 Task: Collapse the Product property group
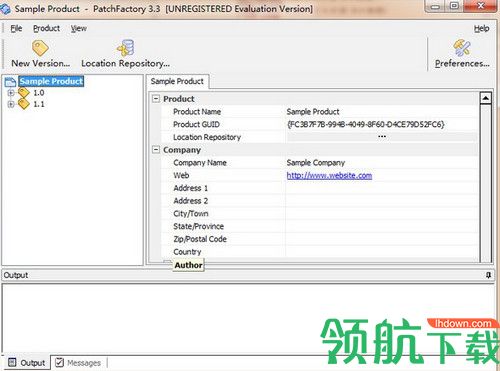pos(156,99)
